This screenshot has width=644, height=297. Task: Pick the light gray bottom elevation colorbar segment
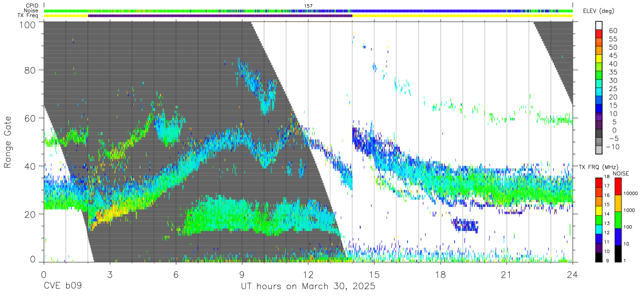[x=599, y=150]
